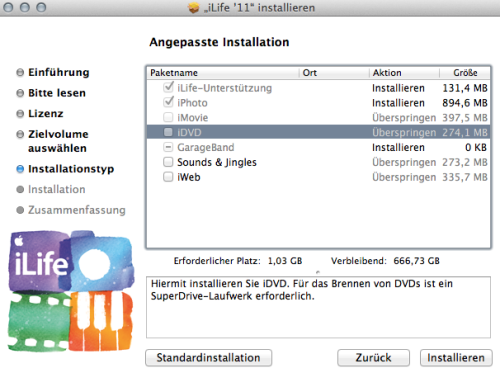The image size is (500, 373).
Task: Uncheck the iPhoto package checkbox
Action: pos(168,102)
